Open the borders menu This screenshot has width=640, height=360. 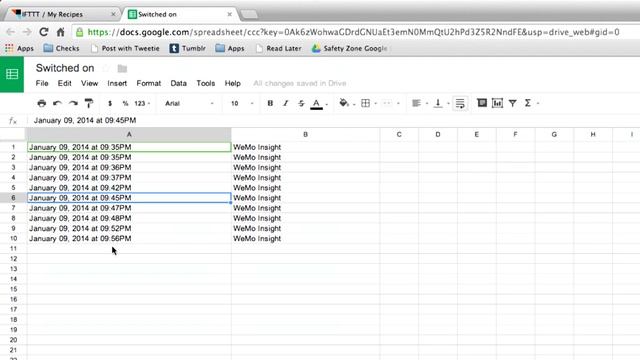[368, 103]
